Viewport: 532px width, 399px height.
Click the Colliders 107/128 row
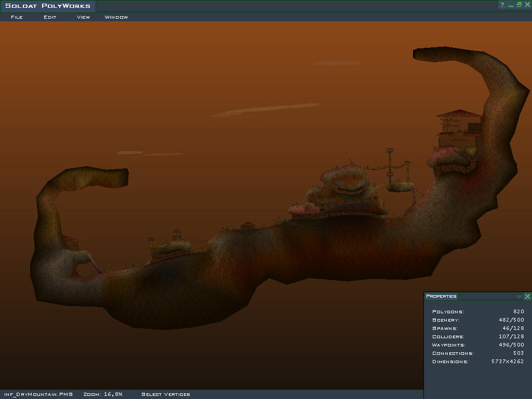(477, 337)
